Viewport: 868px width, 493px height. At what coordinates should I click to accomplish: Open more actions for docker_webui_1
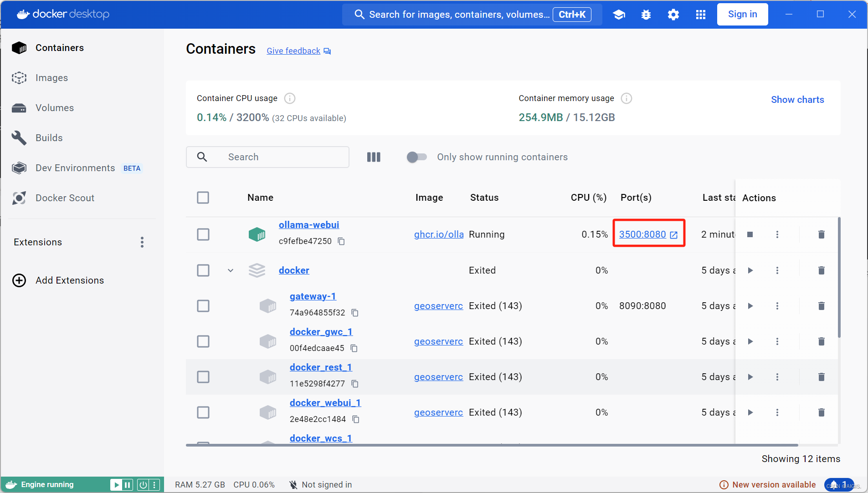777,412
